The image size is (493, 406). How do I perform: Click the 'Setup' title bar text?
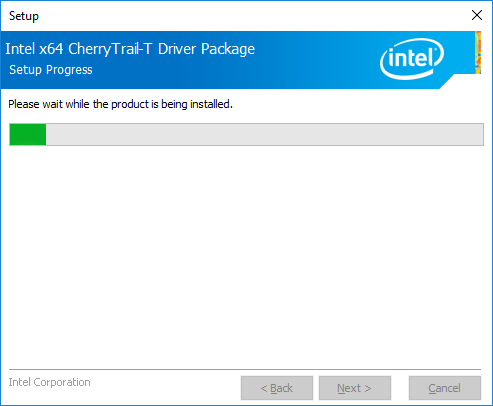click(24, 16)
